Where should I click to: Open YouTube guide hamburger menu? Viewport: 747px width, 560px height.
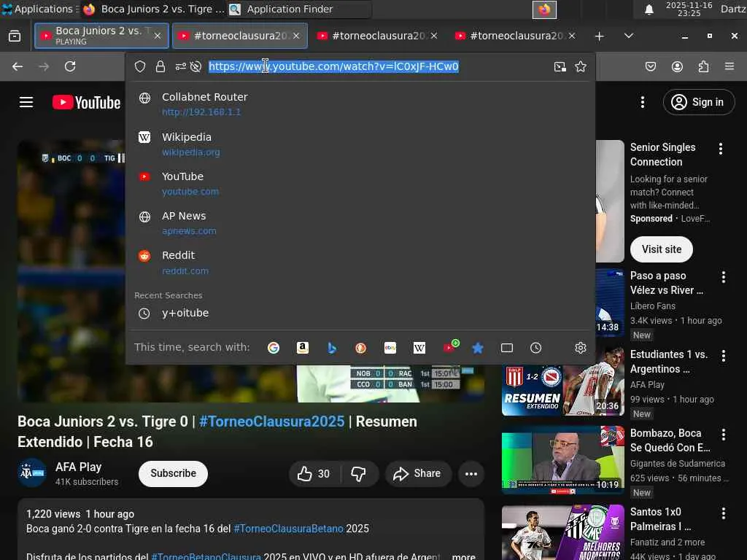tap(26, 102)
